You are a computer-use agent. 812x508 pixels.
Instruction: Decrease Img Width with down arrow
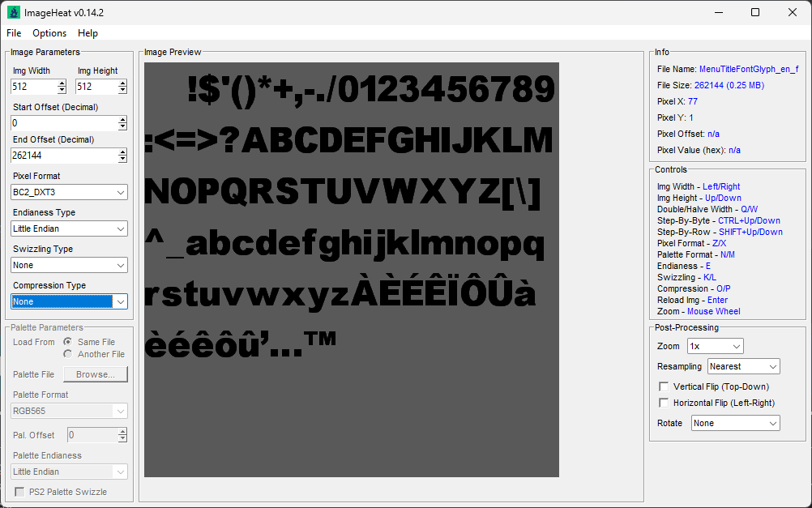click(x=62, y=90)
